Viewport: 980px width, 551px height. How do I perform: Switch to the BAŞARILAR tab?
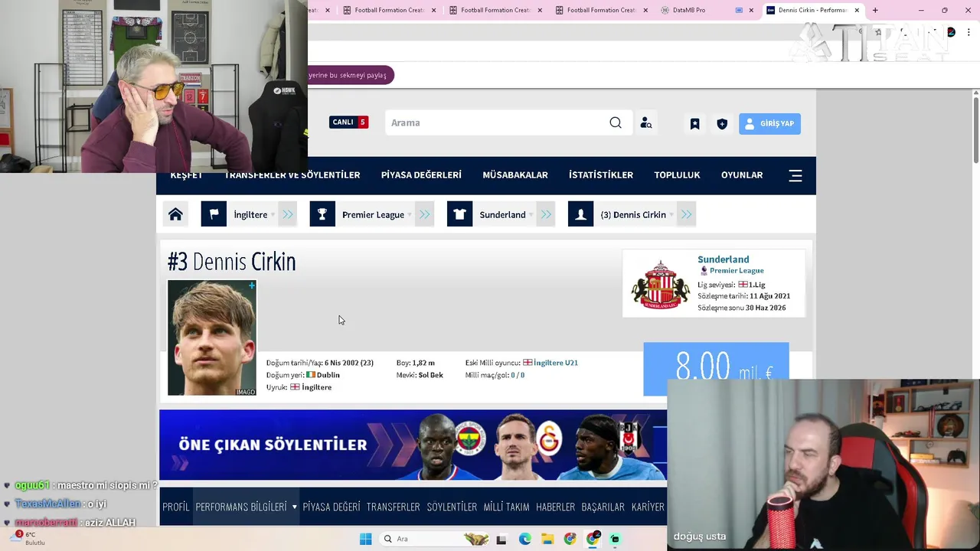click(603, 507)
